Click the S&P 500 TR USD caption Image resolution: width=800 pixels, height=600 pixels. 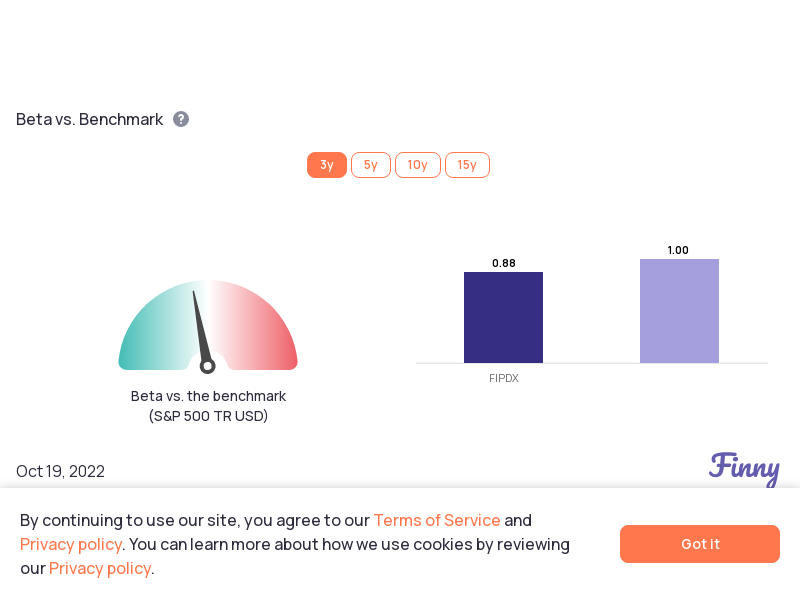click(208, 416)
